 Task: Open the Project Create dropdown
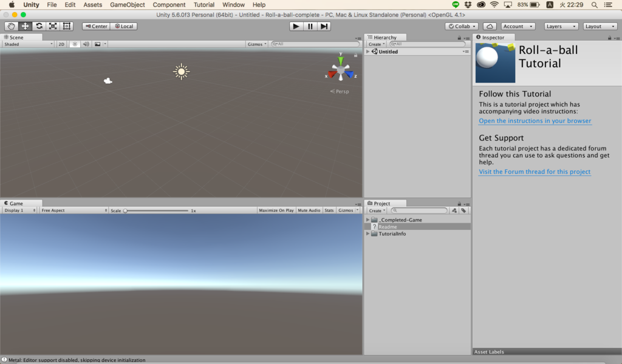[x=377, y=211]
